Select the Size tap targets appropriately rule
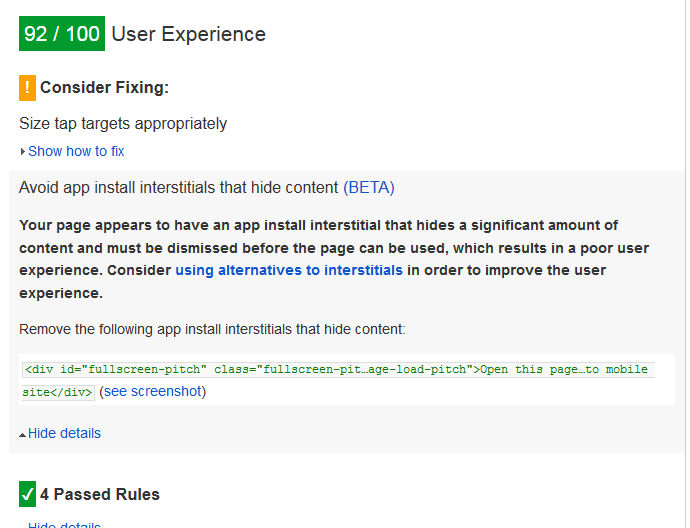690x528 pixels. [123, 124]
